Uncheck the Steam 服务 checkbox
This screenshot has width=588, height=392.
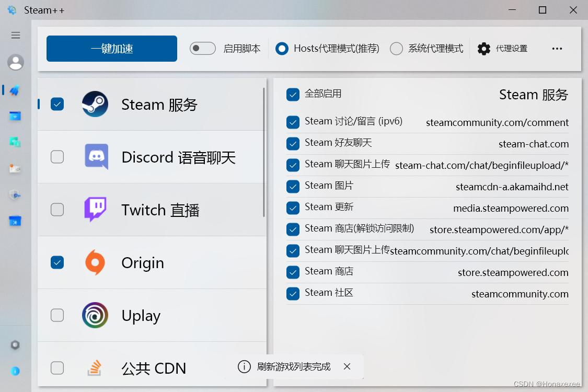[x=57, y=104]
